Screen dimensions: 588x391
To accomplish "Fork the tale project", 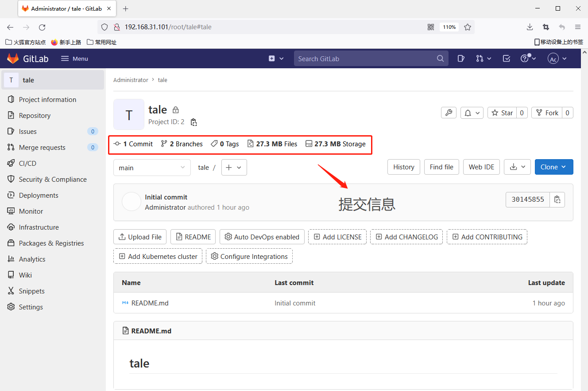I will point(547,113).
